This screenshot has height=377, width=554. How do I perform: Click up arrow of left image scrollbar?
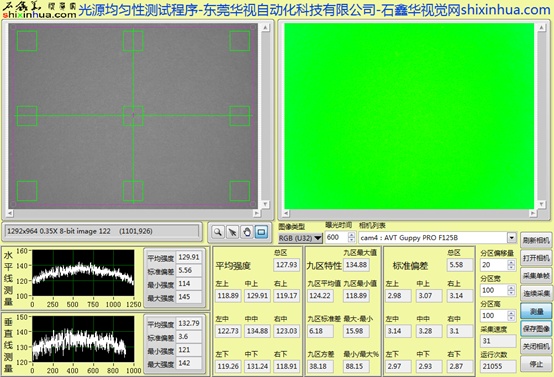pyautogui.click(x=265, y=28)
